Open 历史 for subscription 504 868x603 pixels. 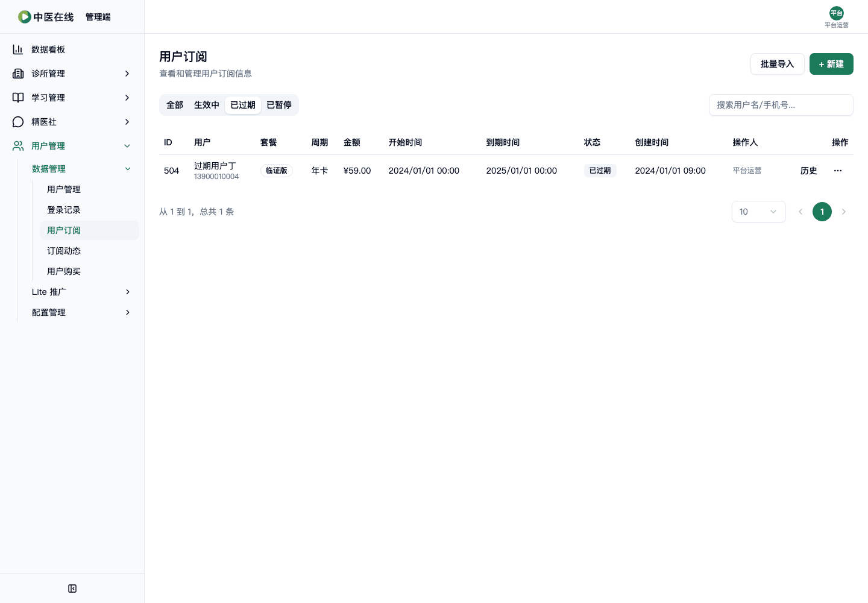coord(809,171)
